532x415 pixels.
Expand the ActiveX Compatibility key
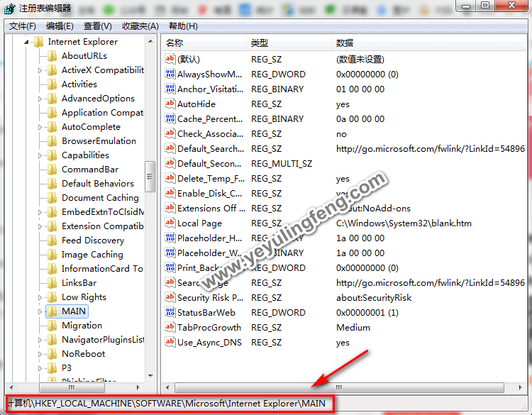(x=40, y=70)
